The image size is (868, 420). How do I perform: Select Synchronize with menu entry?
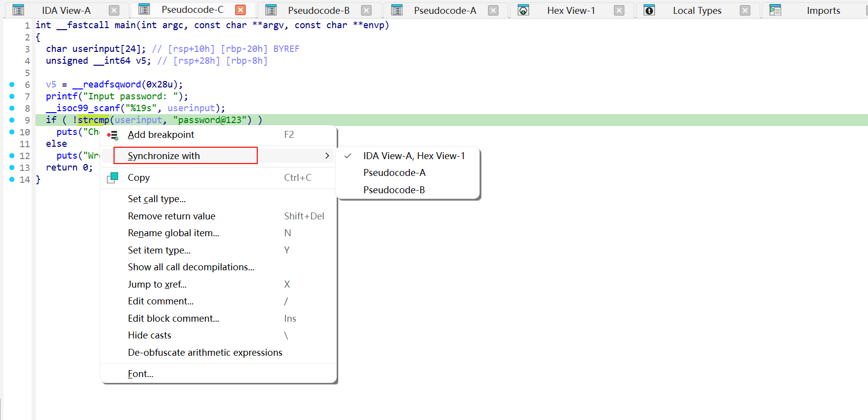(x=219, y=156)
